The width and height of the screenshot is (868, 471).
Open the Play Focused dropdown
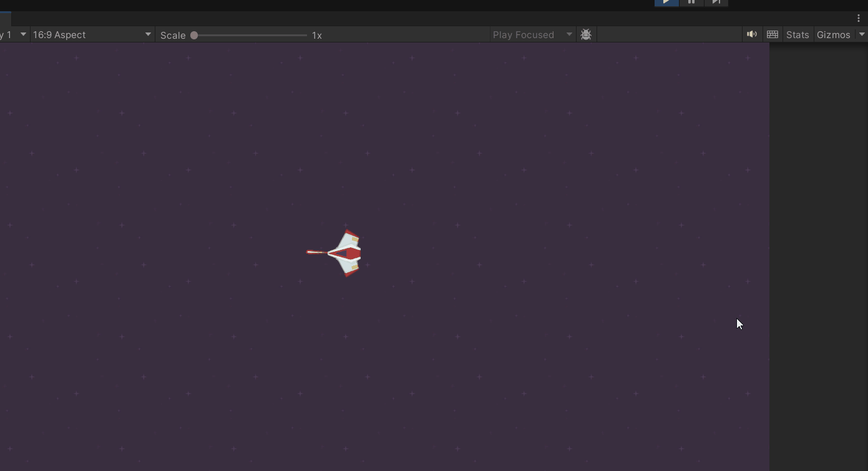[x=532, y=34]
